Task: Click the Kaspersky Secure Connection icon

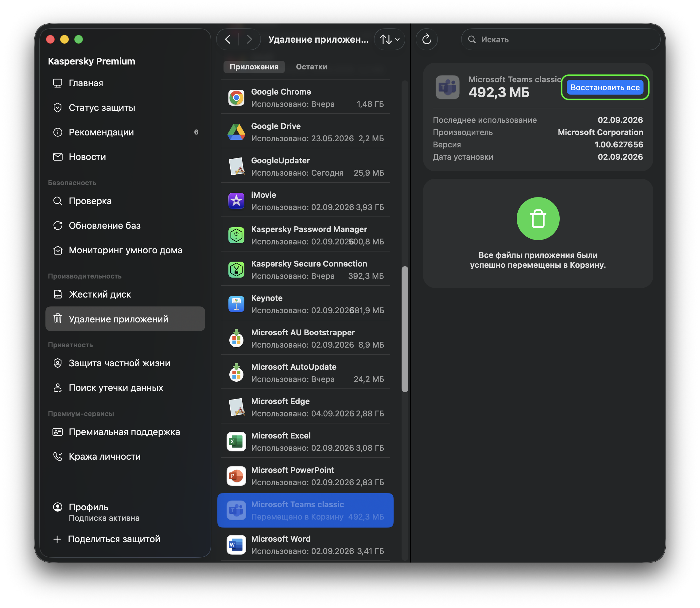Action: tap(236, 270)
